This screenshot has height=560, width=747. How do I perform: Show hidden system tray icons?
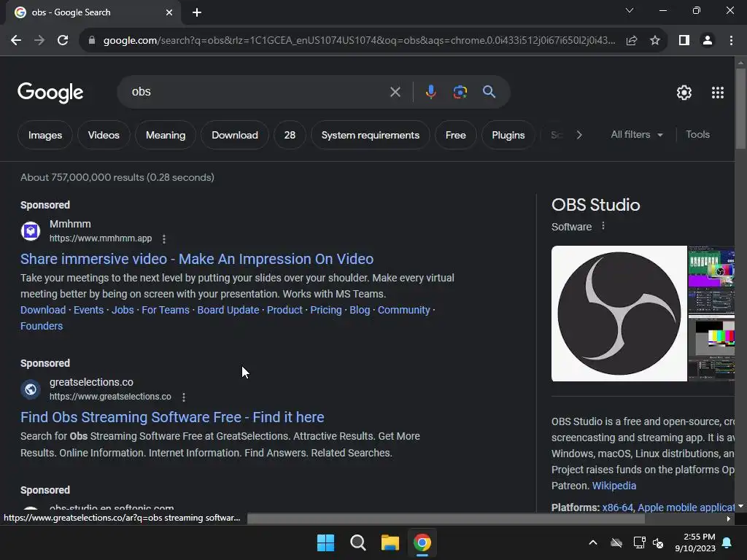(593, 542)
